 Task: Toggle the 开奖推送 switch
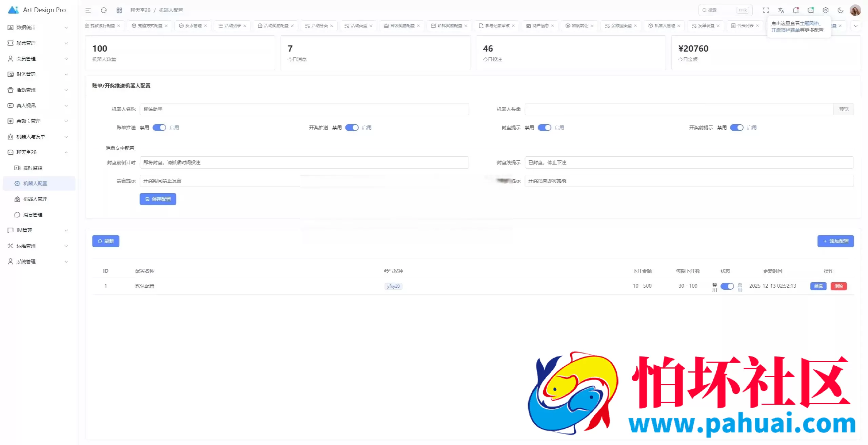[x=352, y=128]
